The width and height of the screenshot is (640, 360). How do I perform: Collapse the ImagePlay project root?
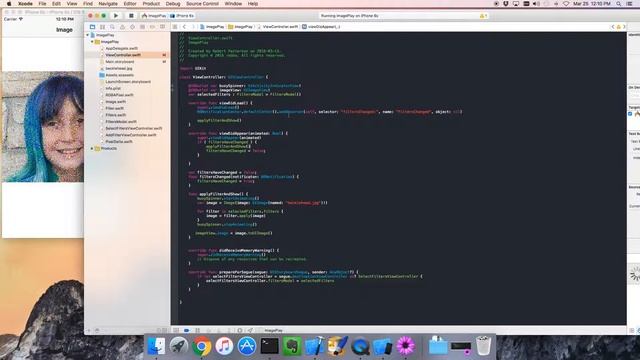87,35
